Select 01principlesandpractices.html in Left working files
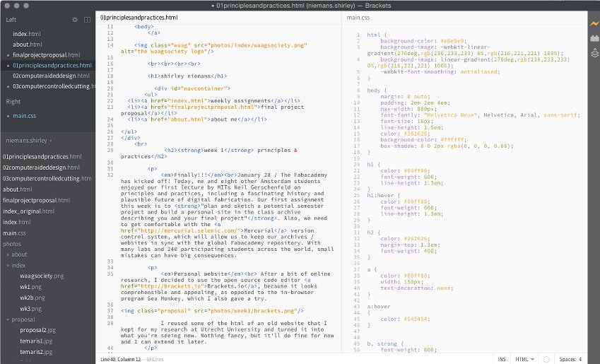 pyautogui.click(x=52, y=66)
